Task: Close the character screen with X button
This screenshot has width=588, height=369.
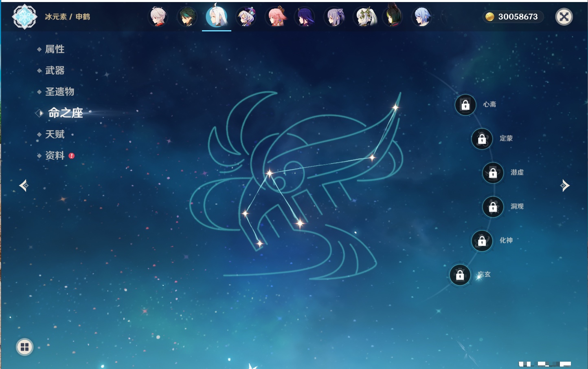Action: click(x=564, y=17)
